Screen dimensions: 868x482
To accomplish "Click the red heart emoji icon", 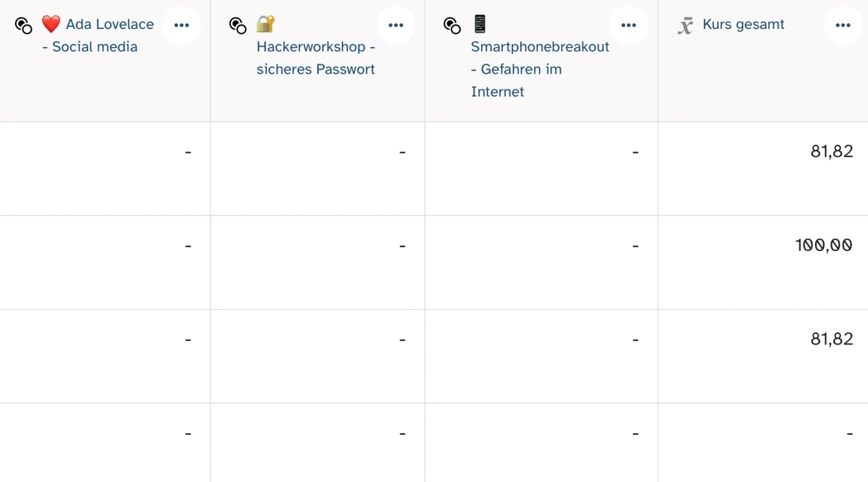I will (x=51, y=24).
